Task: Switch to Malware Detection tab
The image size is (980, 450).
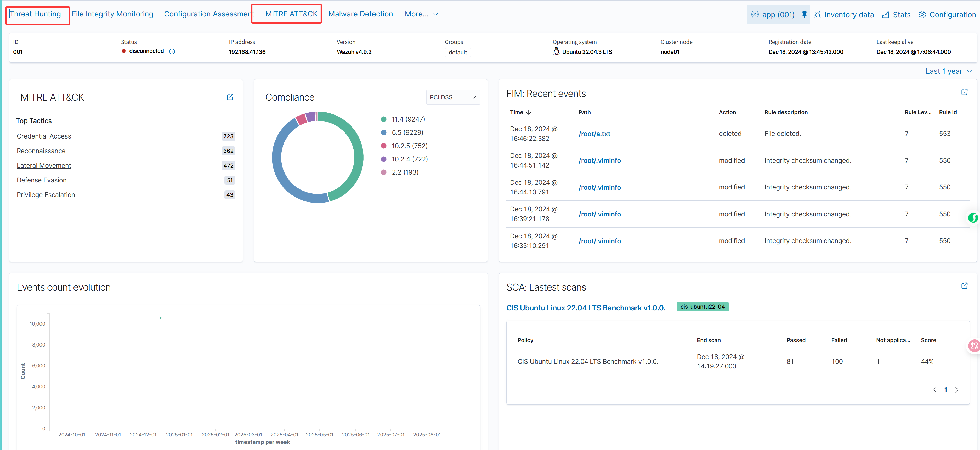Action: tap(360, 14)
